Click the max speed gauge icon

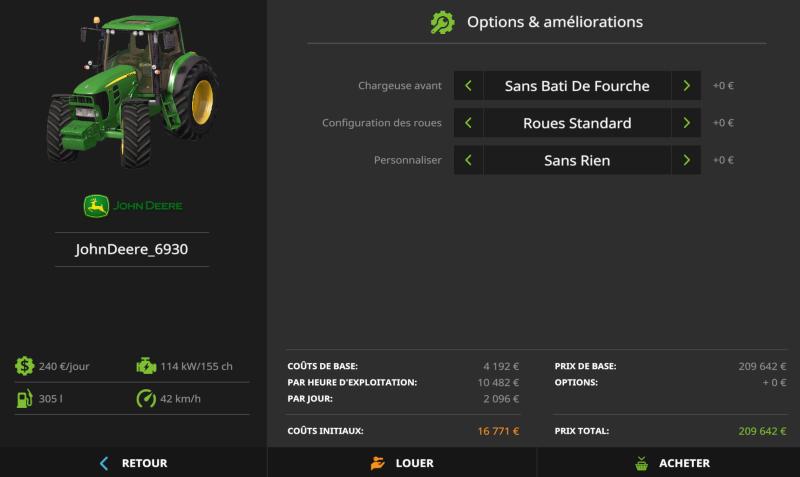pos(146,399)
